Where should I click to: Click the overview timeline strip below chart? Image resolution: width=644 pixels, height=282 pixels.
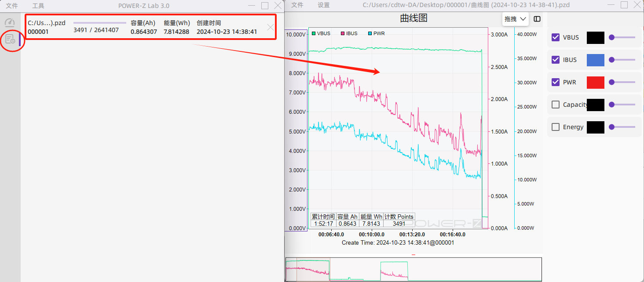click(x=413, y=269)
